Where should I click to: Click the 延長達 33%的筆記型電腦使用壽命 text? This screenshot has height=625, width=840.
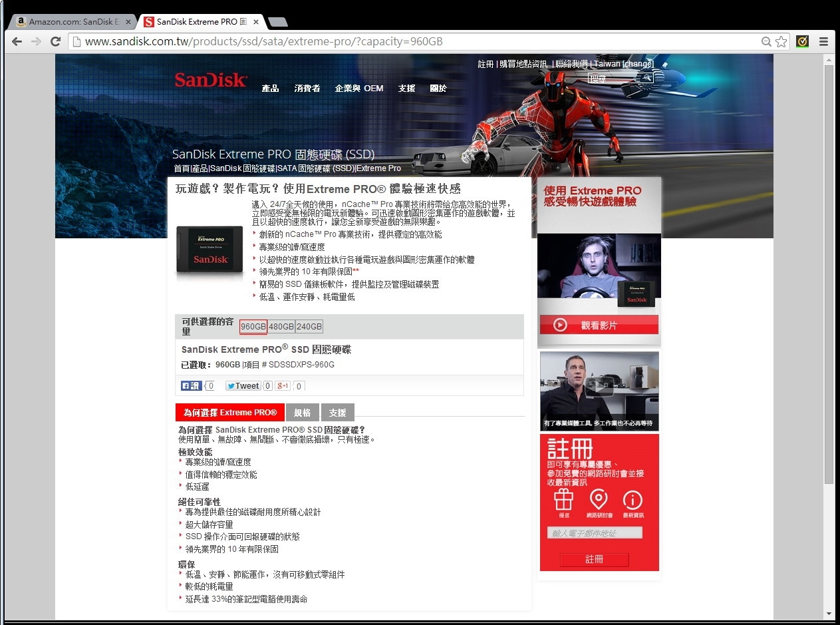click(247, 599)
